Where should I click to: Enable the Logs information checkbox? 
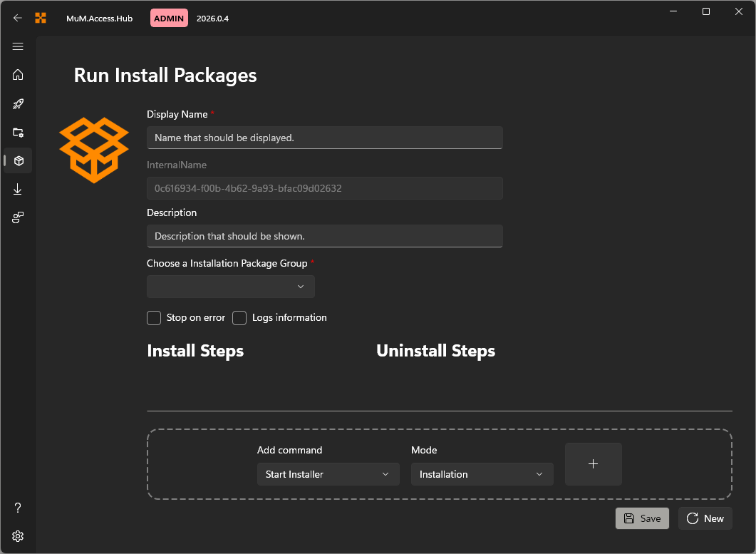point(239,318)
